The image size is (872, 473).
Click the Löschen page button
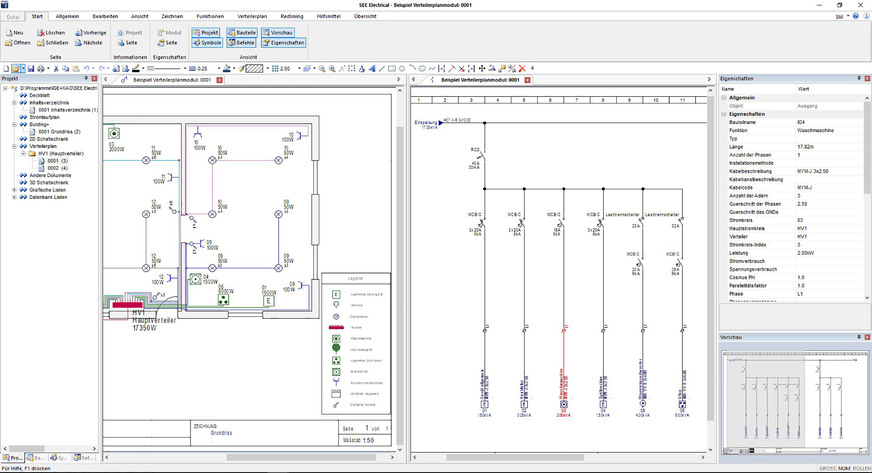(x=55, y=33)
